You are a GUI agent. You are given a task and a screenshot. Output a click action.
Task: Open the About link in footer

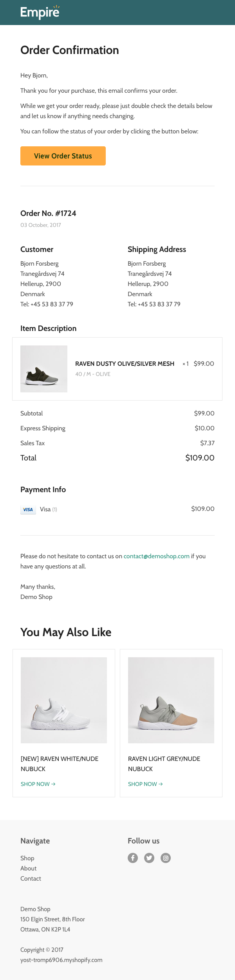click(29, 868)
